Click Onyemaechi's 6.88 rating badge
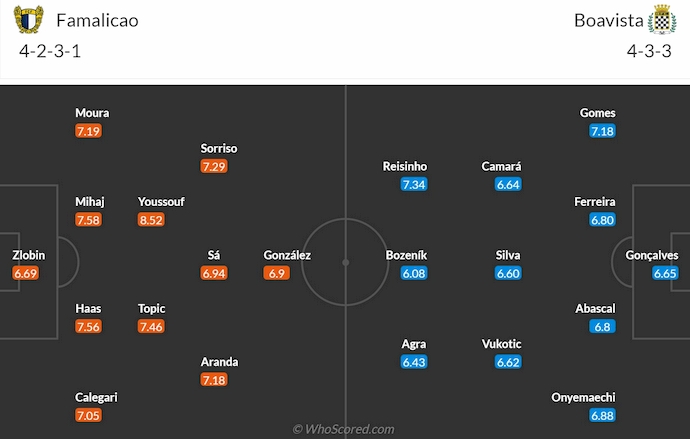Image resolution: width=690 pixels, height=439 pixels. [602, 415]
